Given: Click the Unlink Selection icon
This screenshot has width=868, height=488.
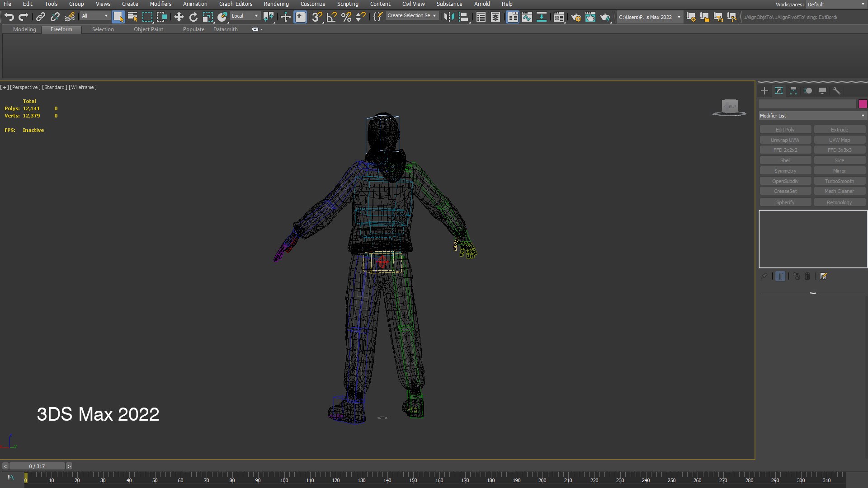Looking at the screenshot, I should click(x=55, y=17).
